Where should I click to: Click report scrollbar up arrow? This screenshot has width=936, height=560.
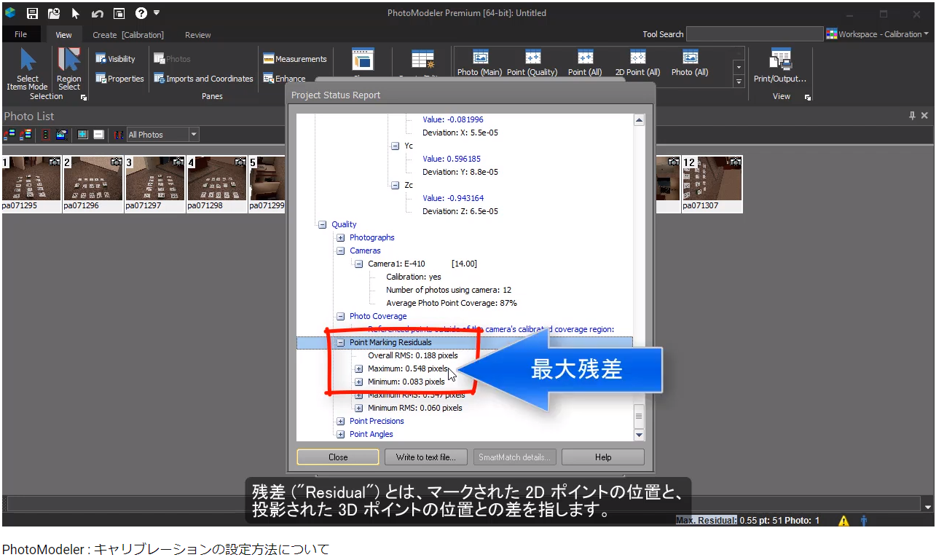pyautogui.click(x=640, y=120)
